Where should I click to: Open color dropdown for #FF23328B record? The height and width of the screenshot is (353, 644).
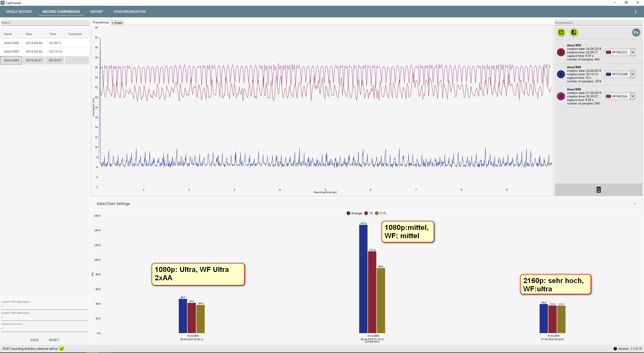[x=632, y=74]
